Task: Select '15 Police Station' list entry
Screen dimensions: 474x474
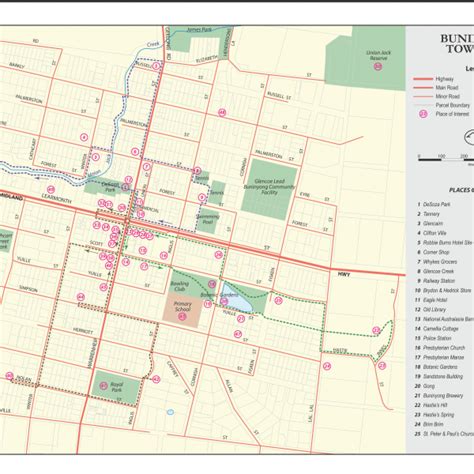Action: 434,338
